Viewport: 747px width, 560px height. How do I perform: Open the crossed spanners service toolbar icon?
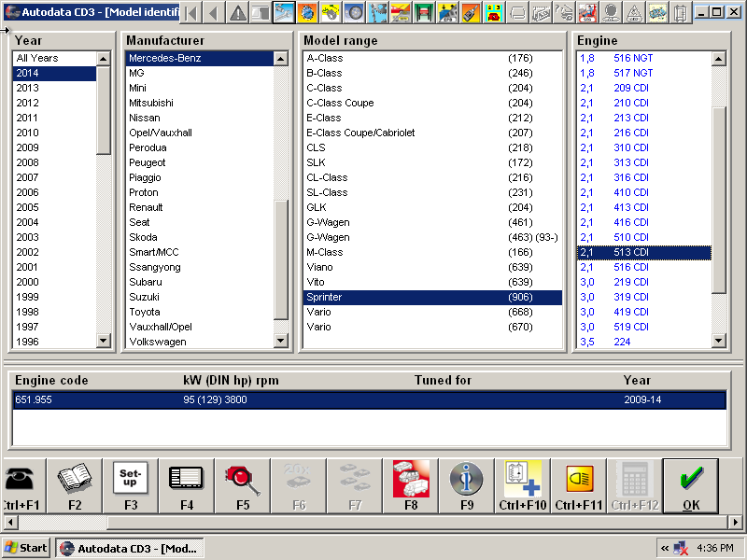tap(284, 12)
